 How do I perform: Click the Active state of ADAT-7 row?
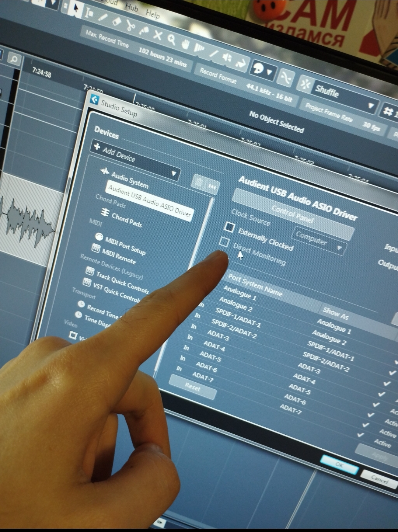[x=382, y=443]
